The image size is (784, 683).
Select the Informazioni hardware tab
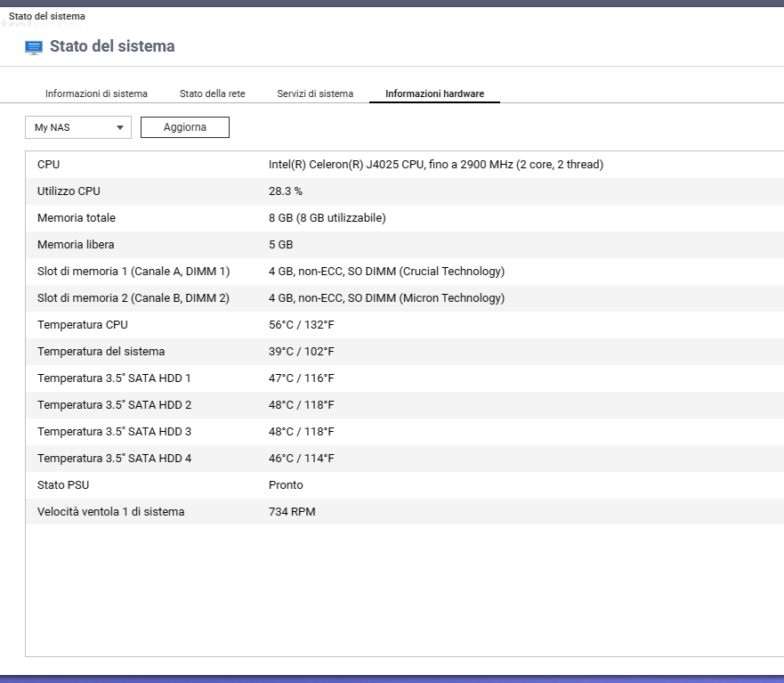click(434, 94)
